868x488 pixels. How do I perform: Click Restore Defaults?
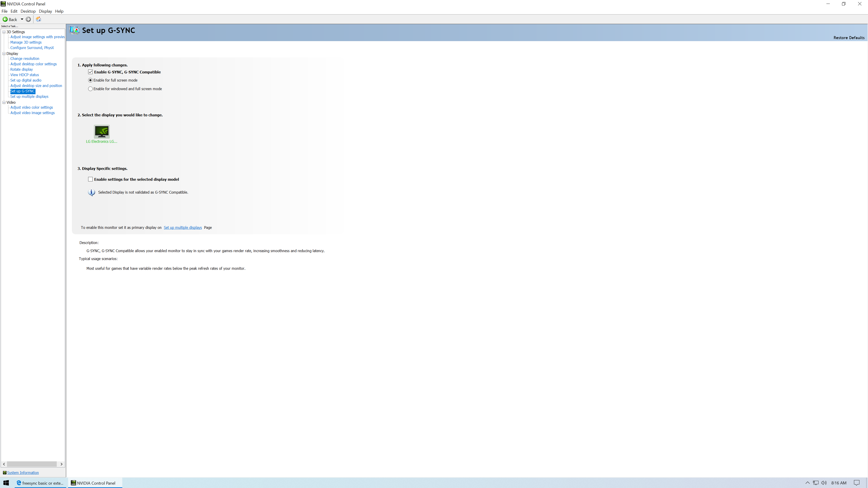[849, 38]
